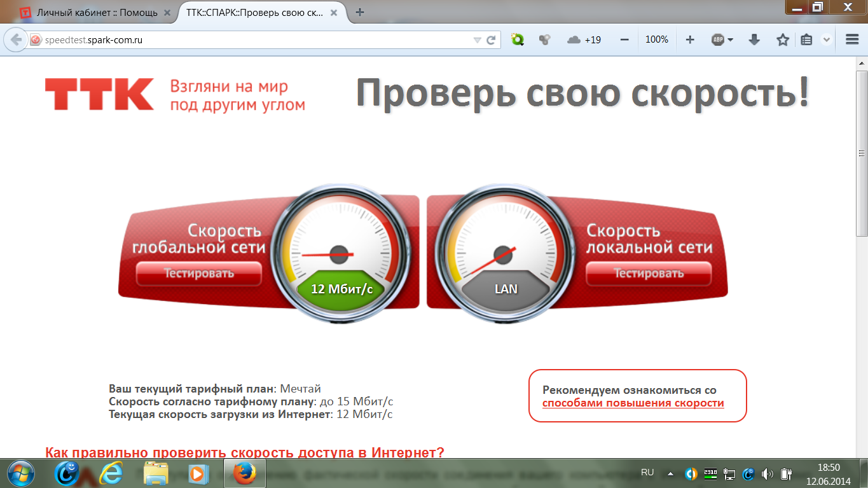Launch the blue smiley C taskbar app
The image size is (868, 488).
click(67, 473)
